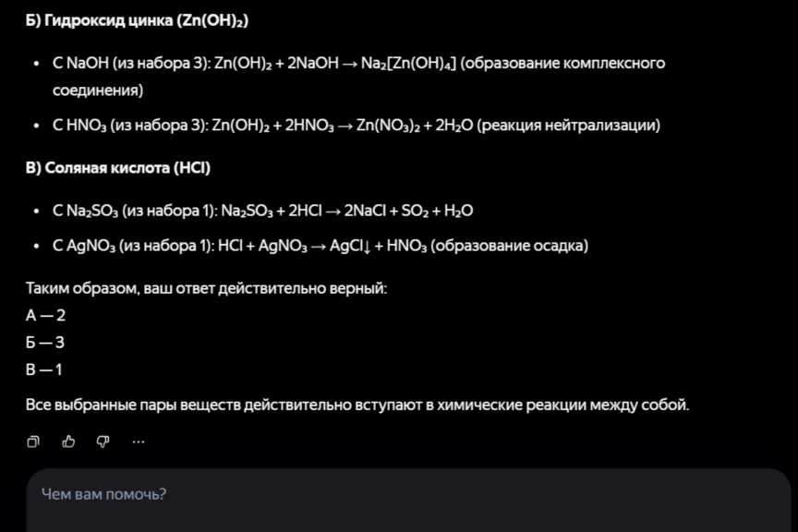Image resolution: width=798 pixels, height=532 pixels.
Task: Click the thumbs down dislike icon
Action: tap(103, 441)
